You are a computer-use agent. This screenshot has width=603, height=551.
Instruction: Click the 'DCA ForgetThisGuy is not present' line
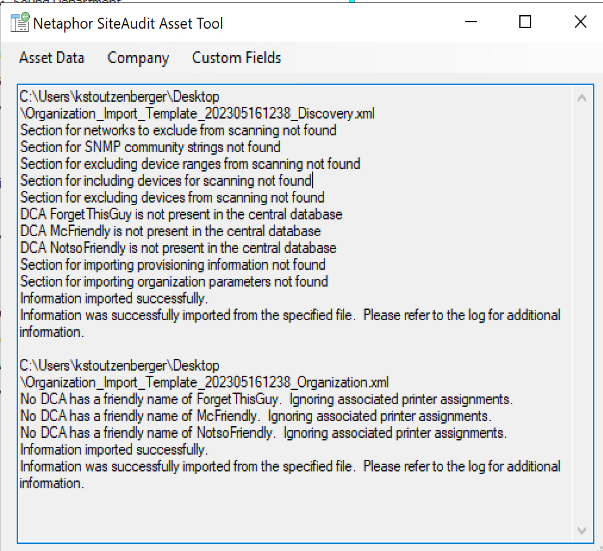(181, 215)
